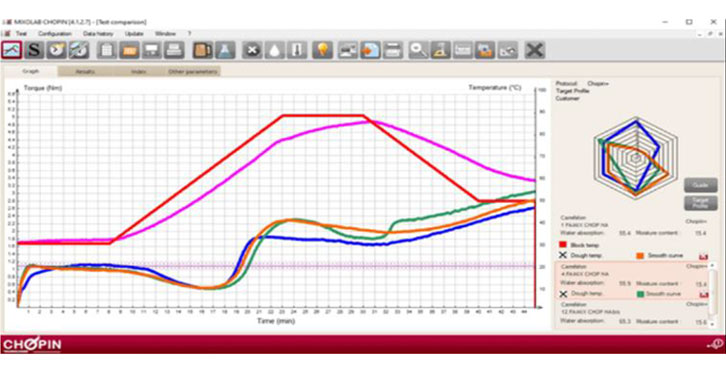This screenshot has height=372, width=726.
Task: Click the orange Smooth curve swatch
Action: (640, 255)
